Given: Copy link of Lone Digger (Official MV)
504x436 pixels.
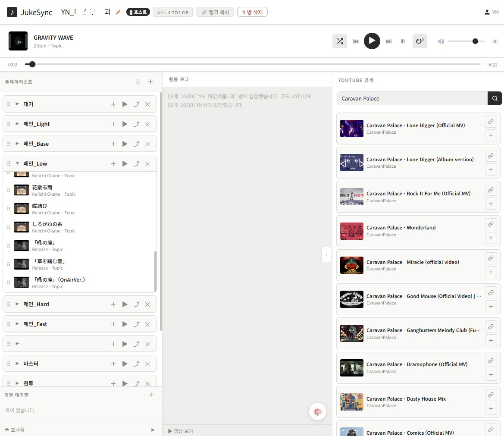Looking at the screenshot, I should point(491,121).
